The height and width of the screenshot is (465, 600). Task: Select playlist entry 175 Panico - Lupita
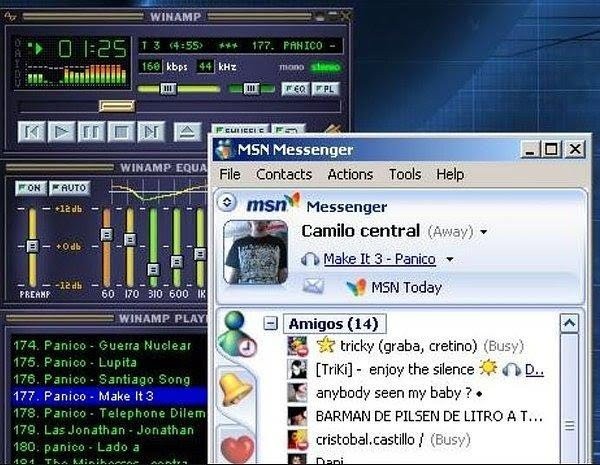(x=109, y=362)
